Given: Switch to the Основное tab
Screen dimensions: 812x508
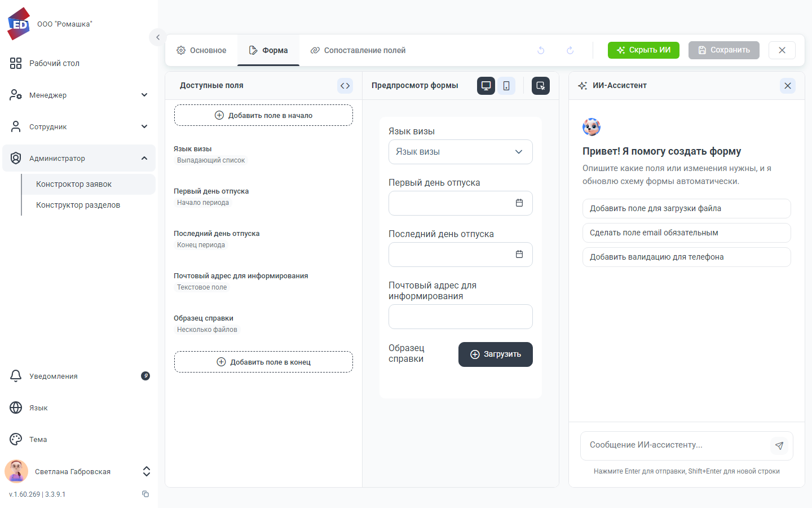Looking at the screenshot, I should pyautogui.click(x=201, y=50).
